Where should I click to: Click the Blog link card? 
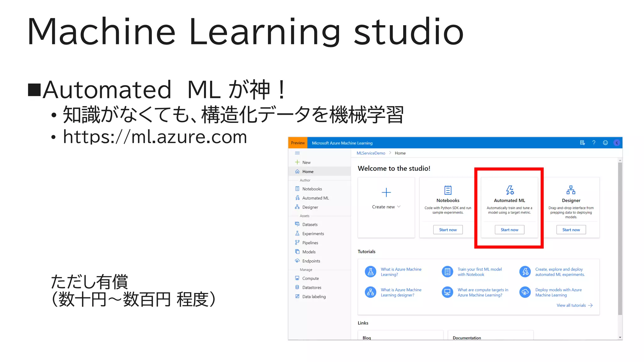tap(400, 335)
